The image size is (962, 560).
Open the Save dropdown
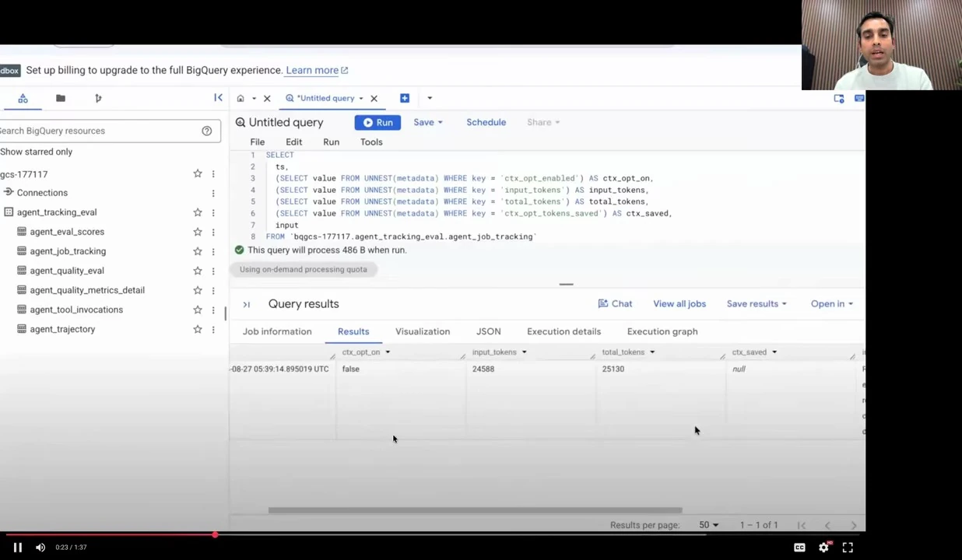[427, 122]
